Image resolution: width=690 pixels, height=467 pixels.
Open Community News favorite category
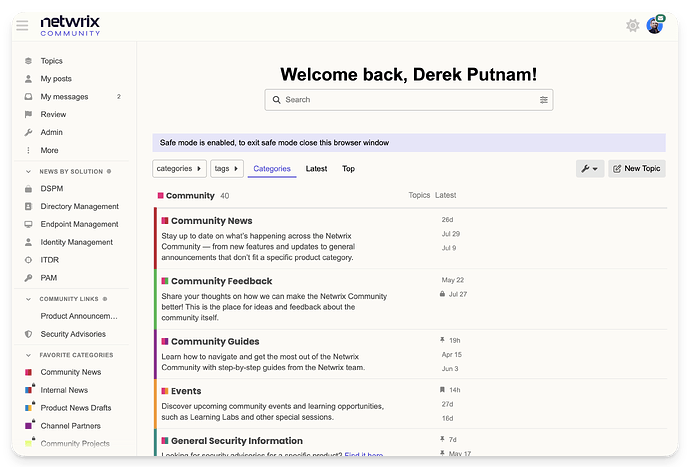73,372
